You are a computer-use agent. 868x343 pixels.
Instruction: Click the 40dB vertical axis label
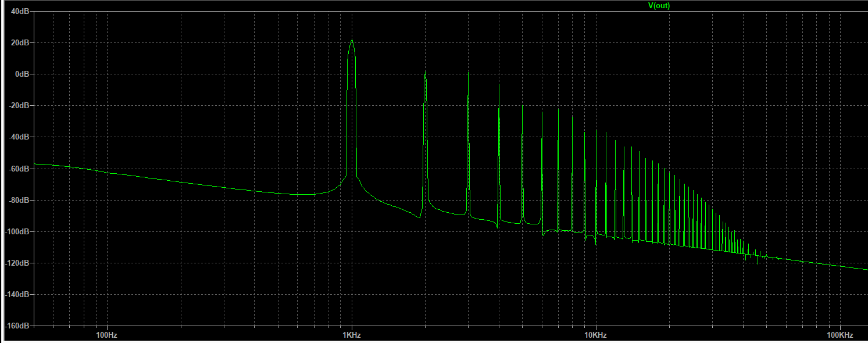click(21, 12)
